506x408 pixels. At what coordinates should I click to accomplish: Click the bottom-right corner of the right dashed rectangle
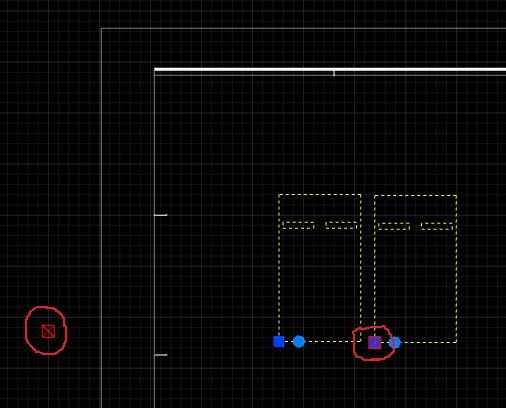(456, 342)
